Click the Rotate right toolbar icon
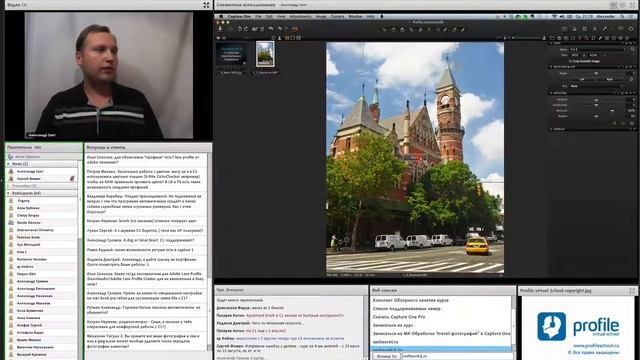Screen dimensions: 640x360 point(246,29)
